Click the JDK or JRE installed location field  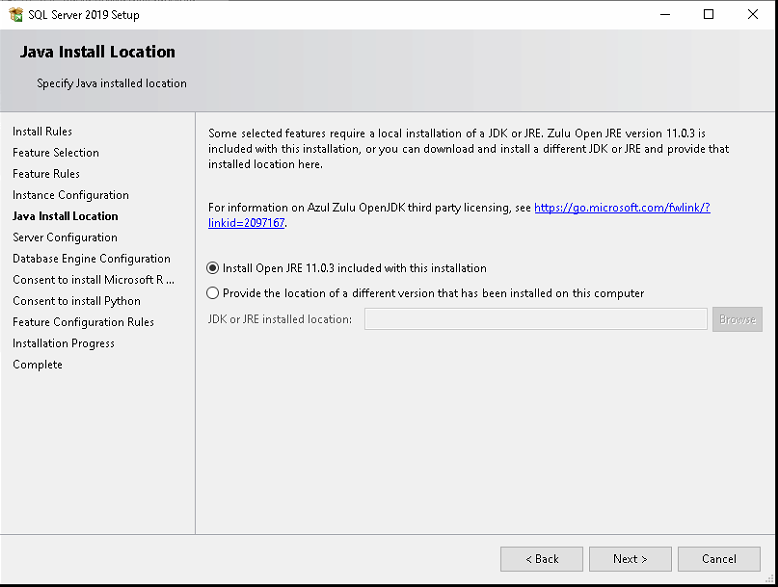pyautogui.click(x=535, y=319)
